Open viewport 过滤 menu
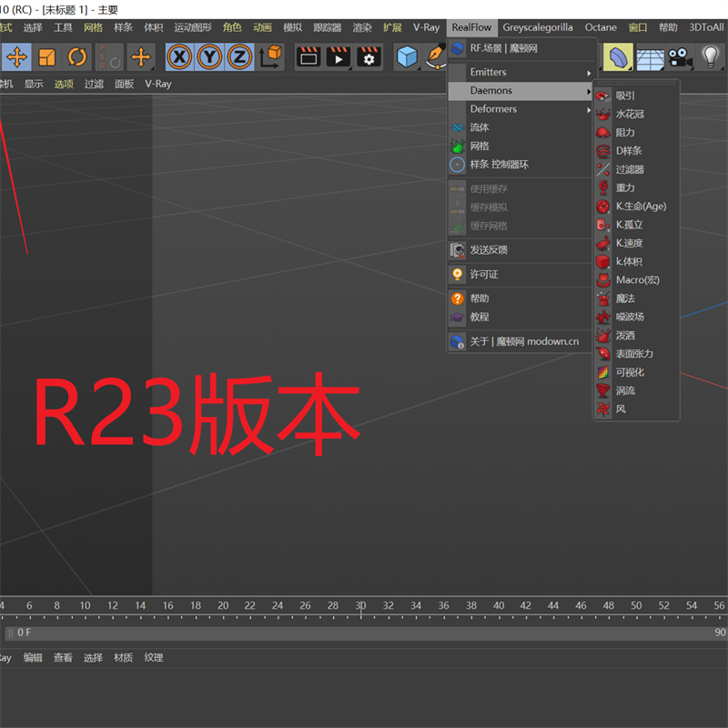728x728 pixels. pyautogui.click(x=94, y=84)
